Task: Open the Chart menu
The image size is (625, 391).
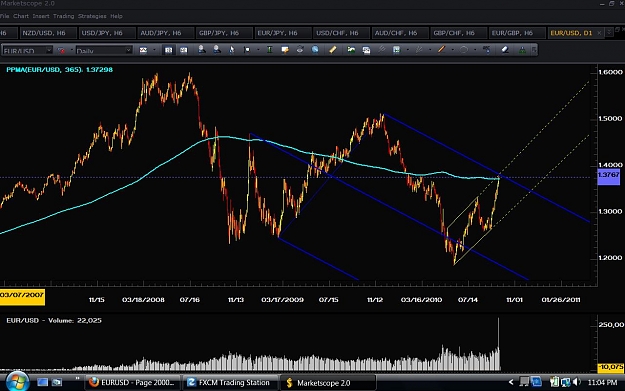Action: pyautogui.click(x=21, y=16)
